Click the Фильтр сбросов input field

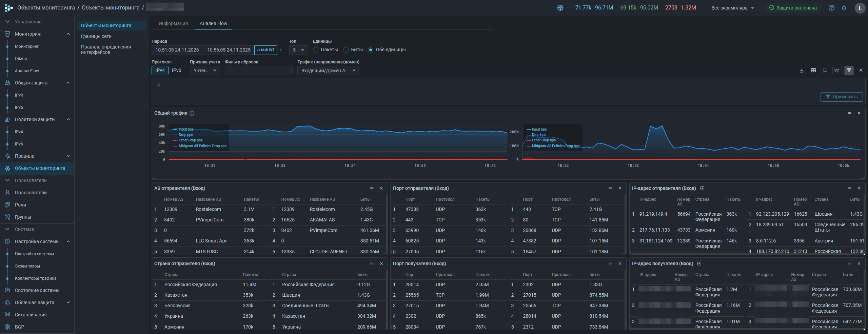[x=258, y=71]
